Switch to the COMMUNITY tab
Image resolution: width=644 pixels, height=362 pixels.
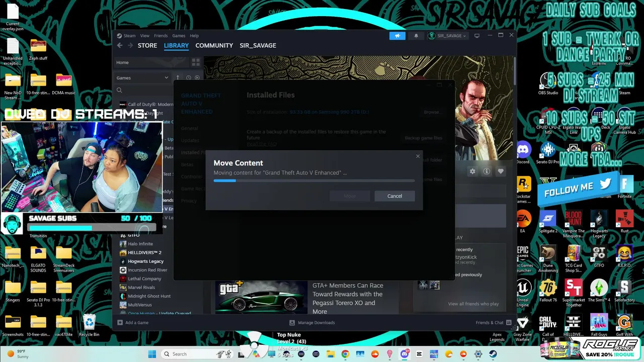point(214,45)
